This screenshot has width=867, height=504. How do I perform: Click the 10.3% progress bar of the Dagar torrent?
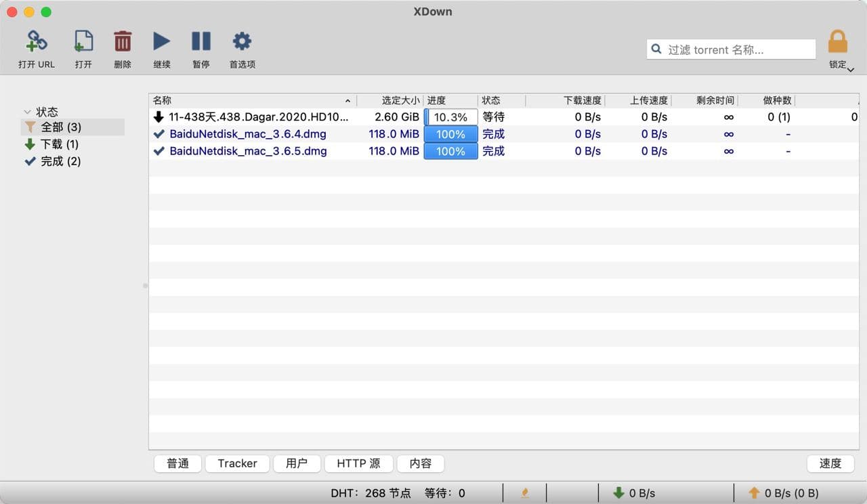tap(450, 117)
